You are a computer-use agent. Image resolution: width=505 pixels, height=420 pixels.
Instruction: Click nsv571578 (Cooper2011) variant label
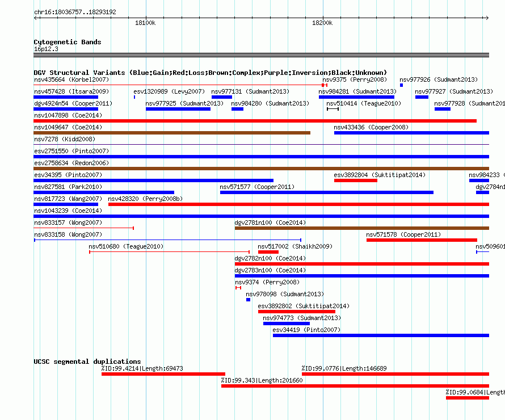[x=403, y=234]
